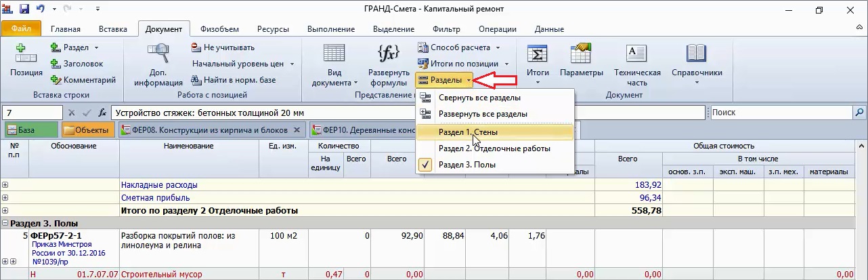Click the Развернуть формулы button
This screenshot has width=868, height=280.
389,65
